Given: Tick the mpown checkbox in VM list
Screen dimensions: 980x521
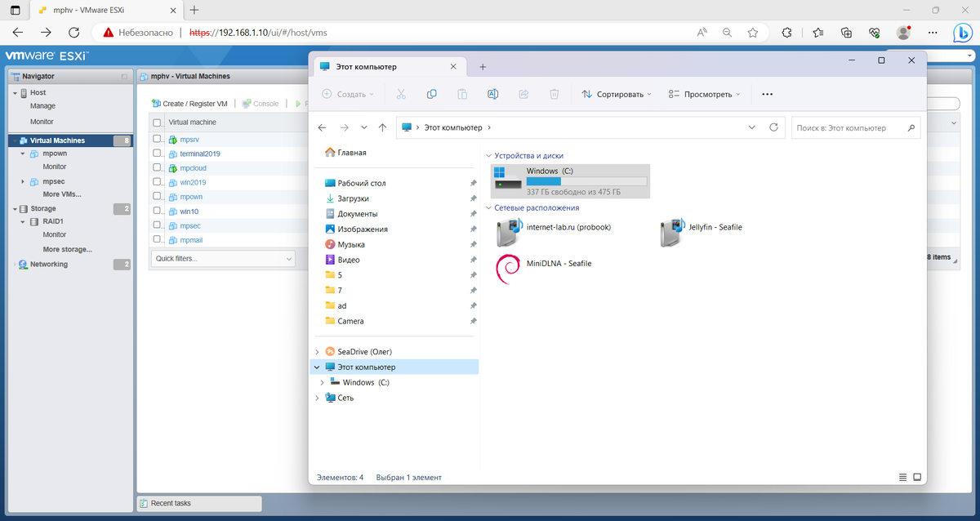Looking at the screenshot, I should [158, 197].
